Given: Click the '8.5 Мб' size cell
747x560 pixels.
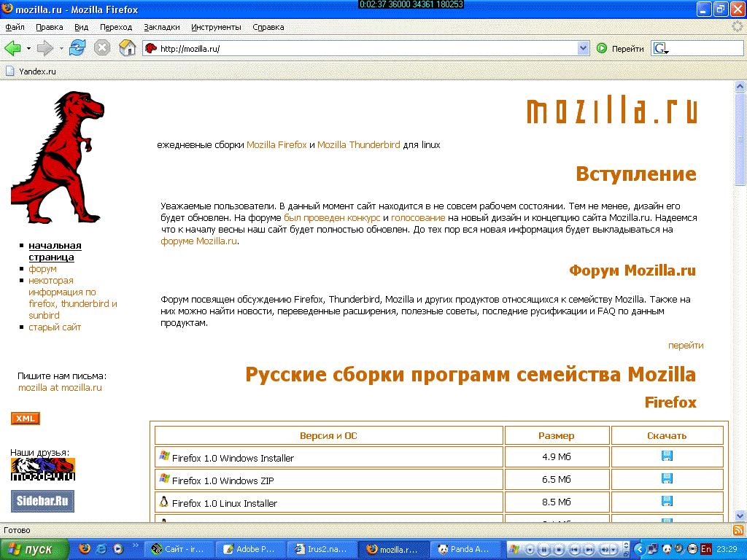Looking at the screenshot, I should coord(557,502).
